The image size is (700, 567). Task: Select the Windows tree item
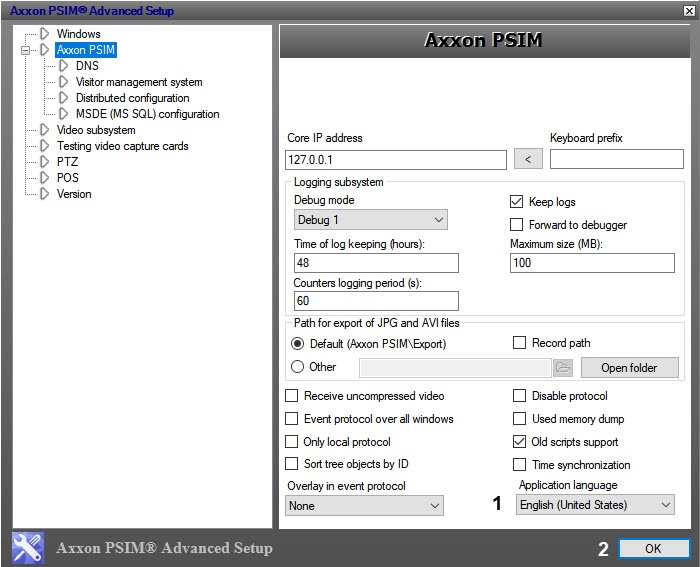78,33
